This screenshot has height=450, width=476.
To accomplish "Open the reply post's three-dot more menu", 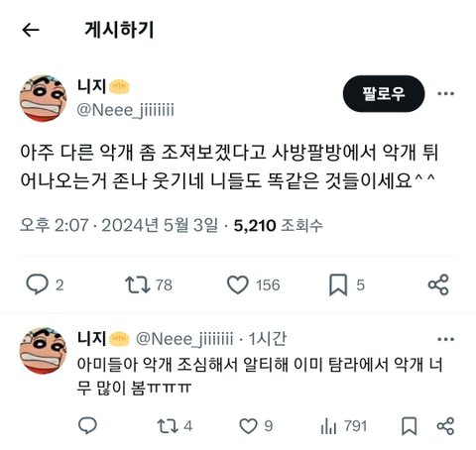I will click(445, 339).
